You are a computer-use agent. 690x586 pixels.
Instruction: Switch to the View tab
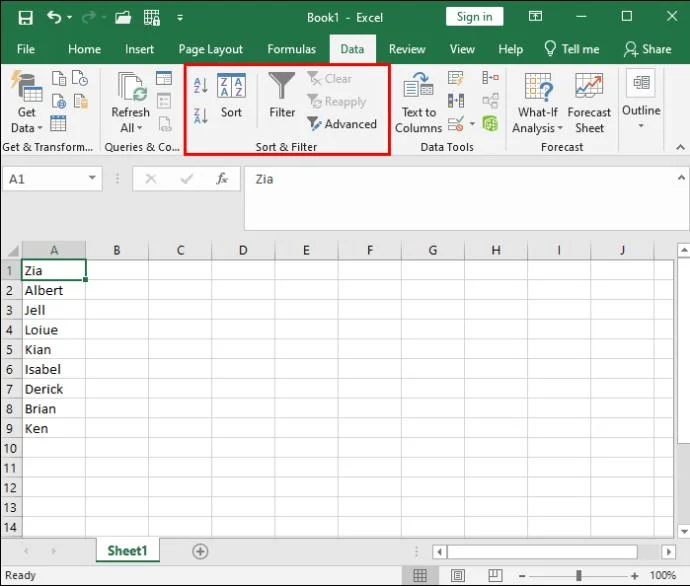click(x=462, y=49)
